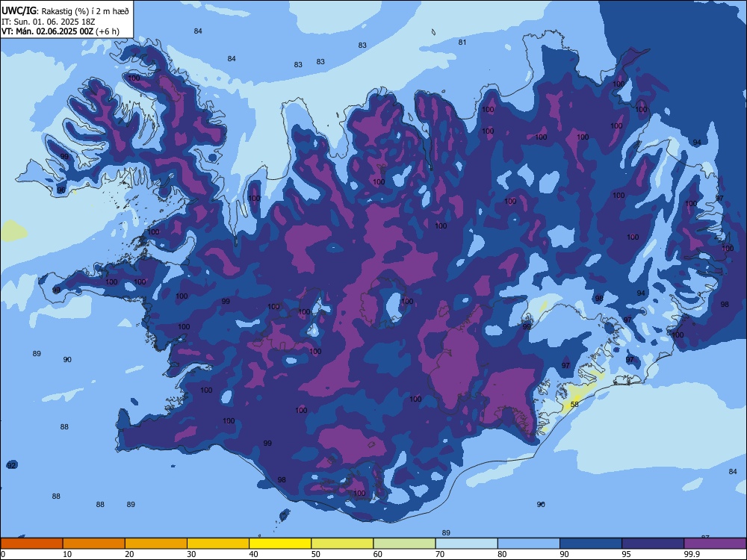Click the '81' humidity value on the map
Screen dimensions: 747x560
tap(462, 43)
